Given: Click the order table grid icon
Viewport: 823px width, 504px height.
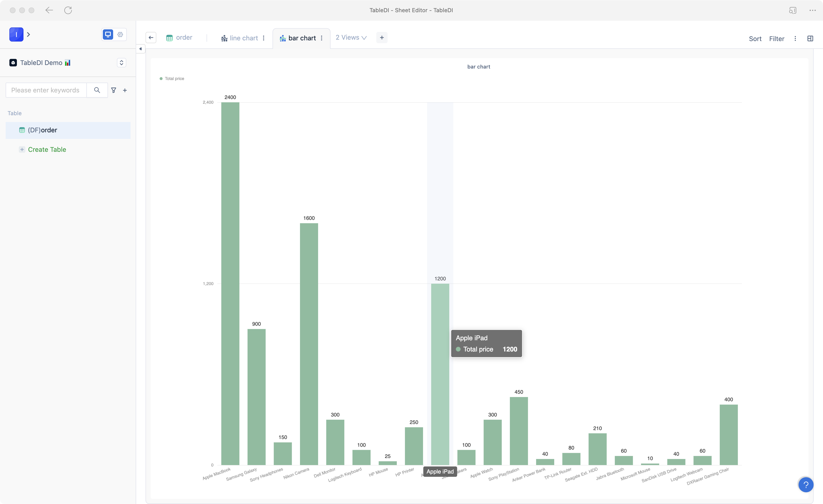Looking at the screenshot, I should point(169,38).
